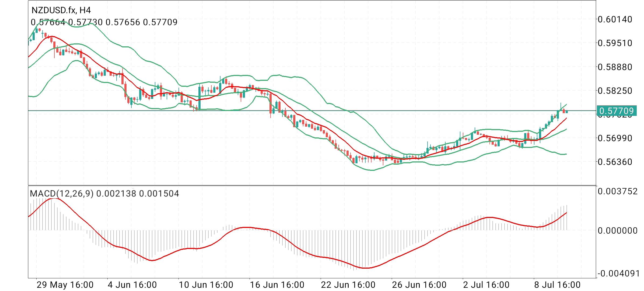Click the 29 May 16:00 time label

point(65,285)
